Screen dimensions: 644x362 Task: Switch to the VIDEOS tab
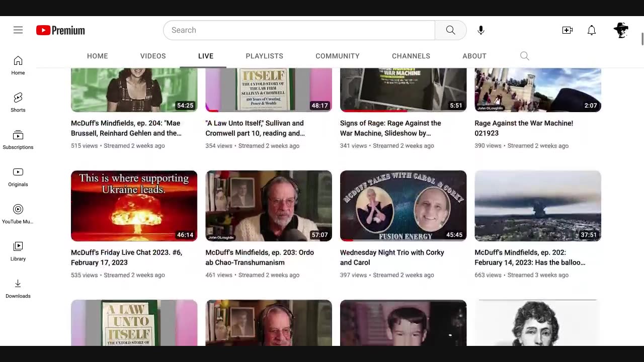click(x=153, y=56)
